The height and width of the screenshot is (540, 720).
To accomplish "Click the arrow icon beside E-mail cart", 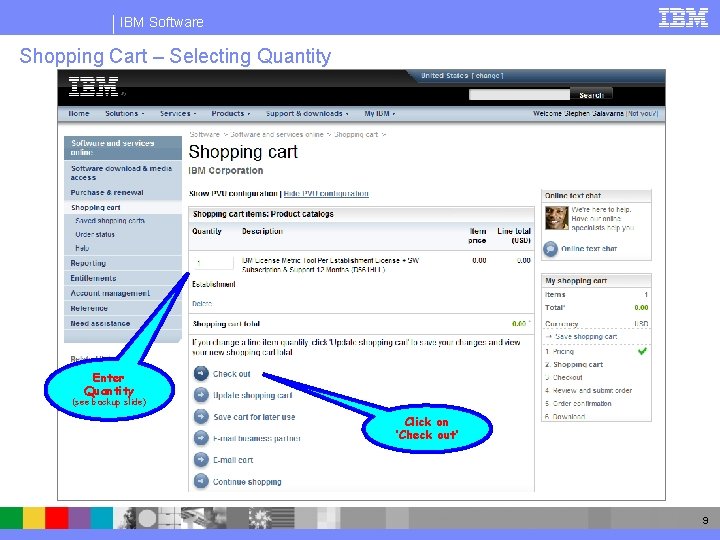I will [x=201, y=460].
